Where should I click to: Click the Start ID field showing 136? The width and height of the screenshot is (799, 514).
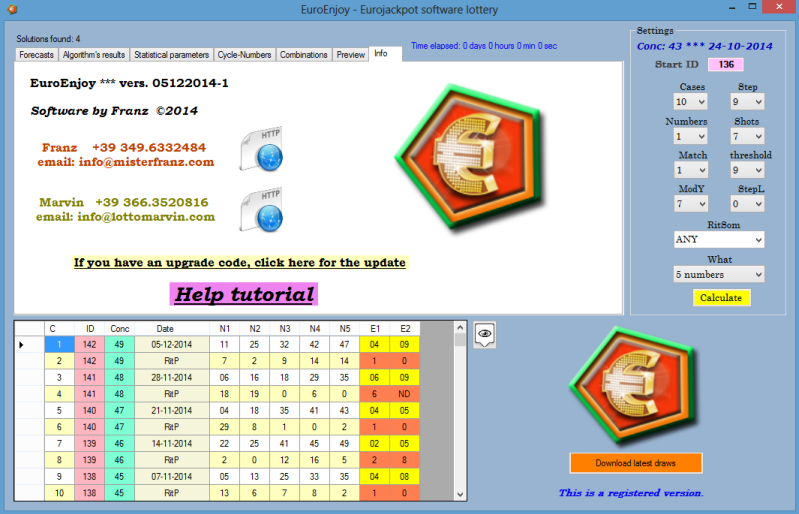726,65
